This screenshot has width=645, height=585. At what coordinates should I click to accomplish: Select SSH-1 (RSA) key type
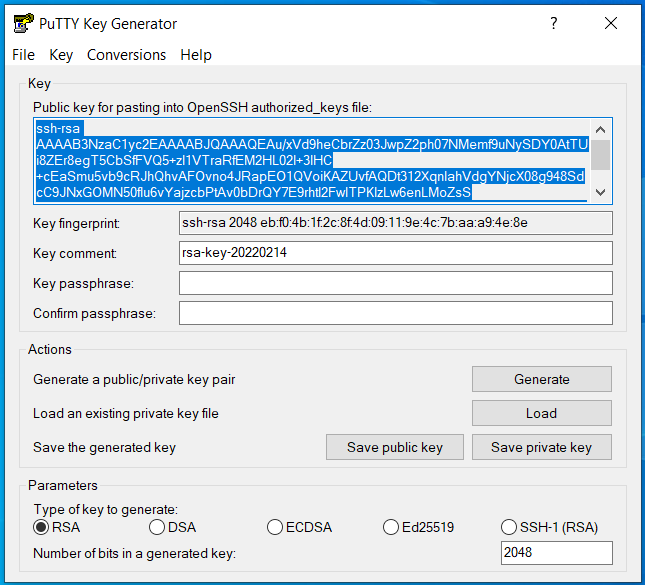coord(509,527)
